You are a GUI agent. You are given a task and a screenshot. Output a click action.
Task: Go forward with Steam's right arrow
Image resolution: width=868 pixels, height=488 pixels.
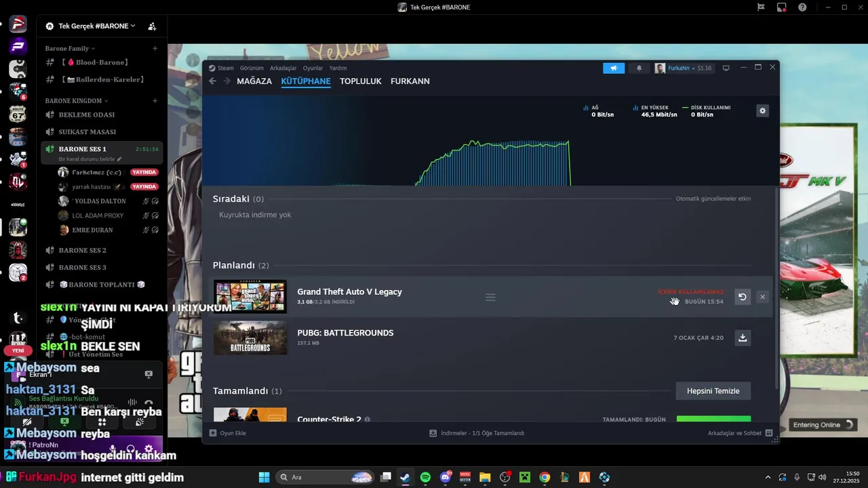[x=226, y=81]
